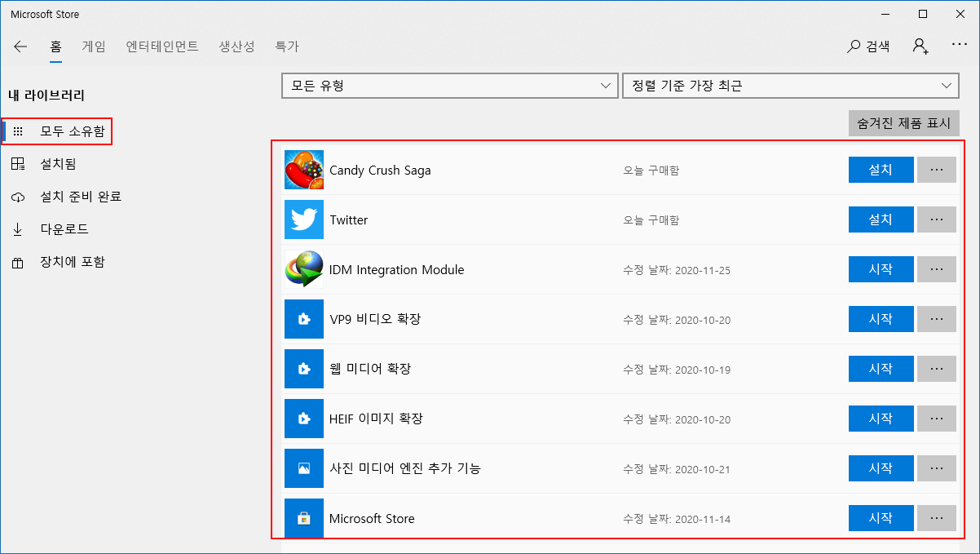The image size is (980, 554).
Task: Open more options for Candy Crush Saga
Action: [937, 170]
